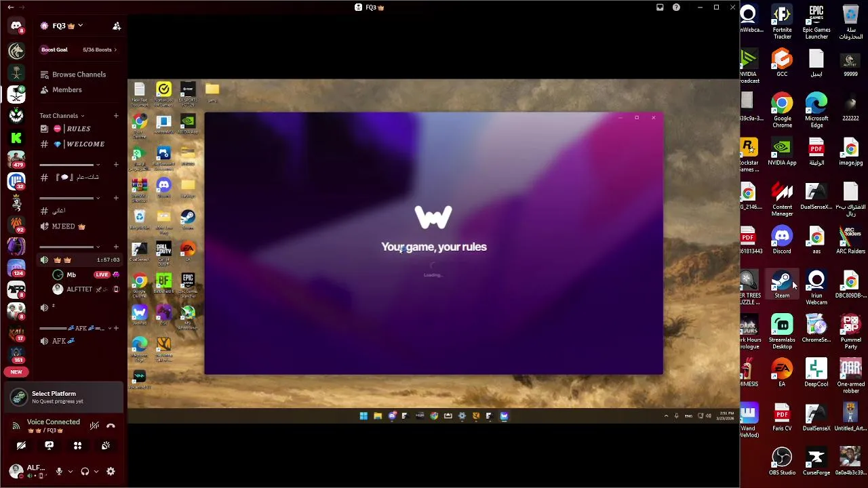Join voice channel named 2
The width and height of the screenshot is (868, 488).
click(79, 307)
